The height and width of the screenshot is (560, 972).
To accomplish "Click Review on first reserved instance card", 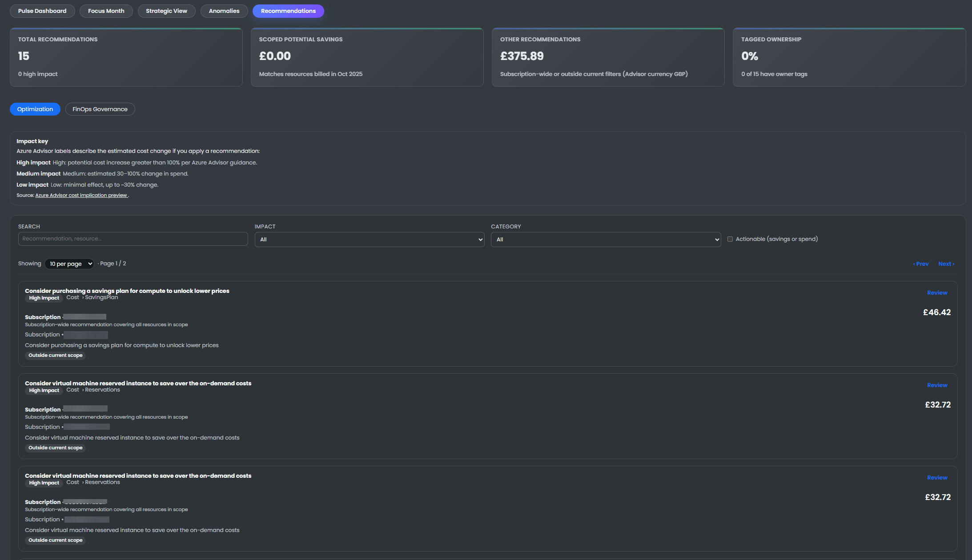I will click(937, 385).
